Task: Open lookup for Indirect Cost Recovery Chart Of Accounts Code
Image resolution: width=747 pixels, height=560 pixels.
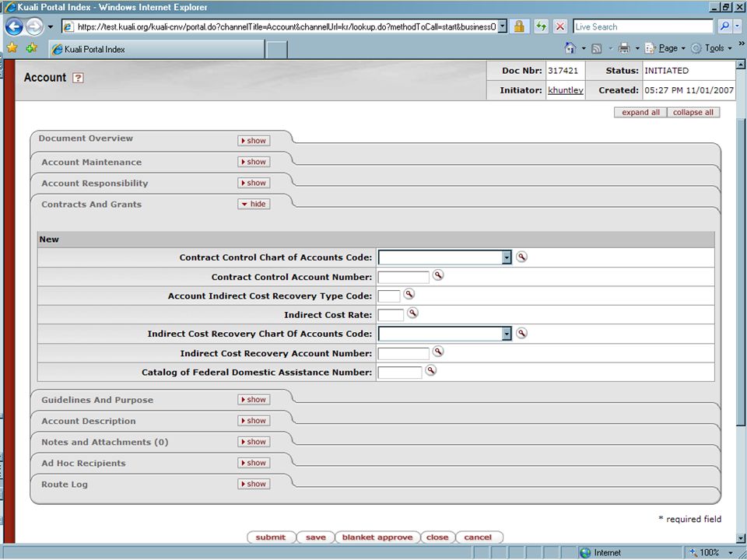Action: [x=521, y=334]
